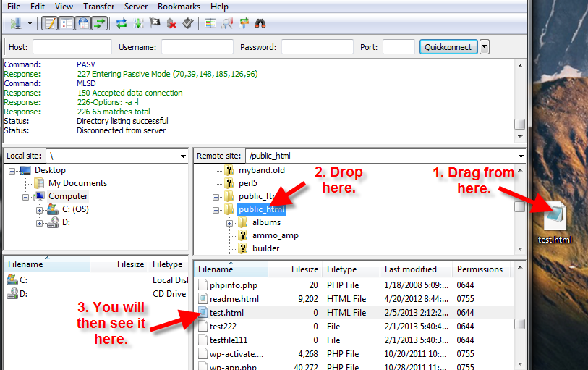The height and width of the screenshot is (370, 588).
Task: Click the process queue toggle icon
Action: [x=138, y=23]
